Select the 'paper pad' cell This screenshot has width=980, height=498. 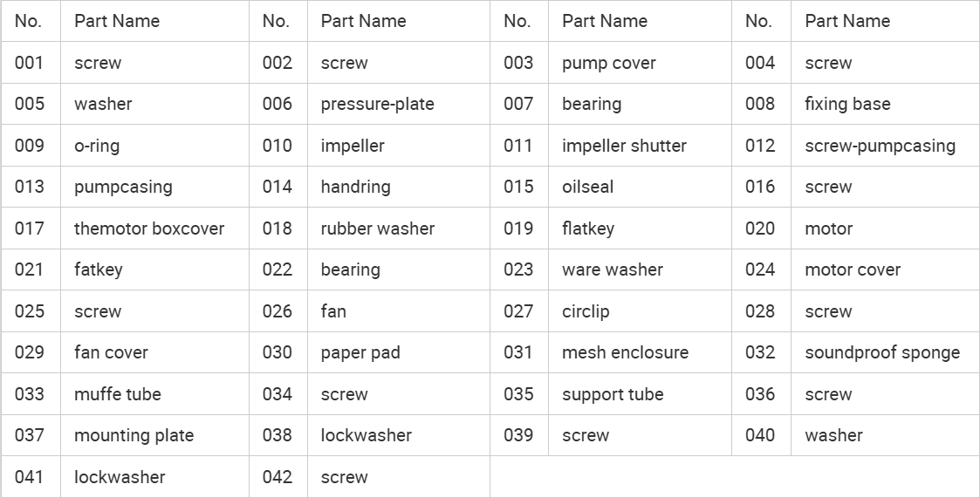[360, 352]
